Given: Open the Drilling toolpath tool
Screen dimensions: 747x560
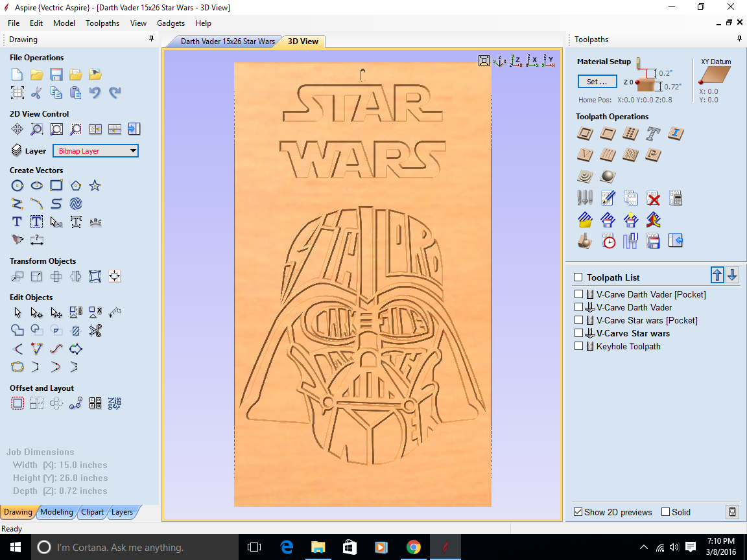Looking at the screenshot, I should click(x=631, y=134).
